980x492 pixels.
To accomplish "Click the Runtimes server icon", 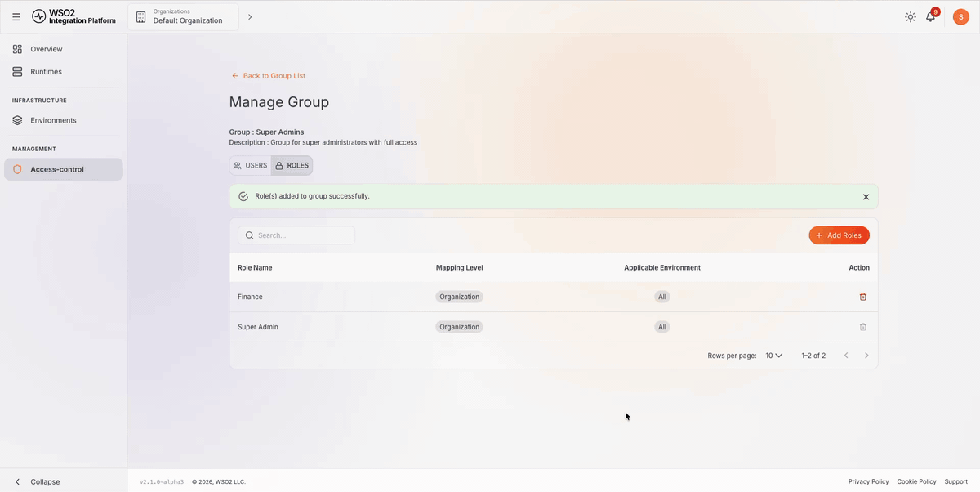I will 17,72.
